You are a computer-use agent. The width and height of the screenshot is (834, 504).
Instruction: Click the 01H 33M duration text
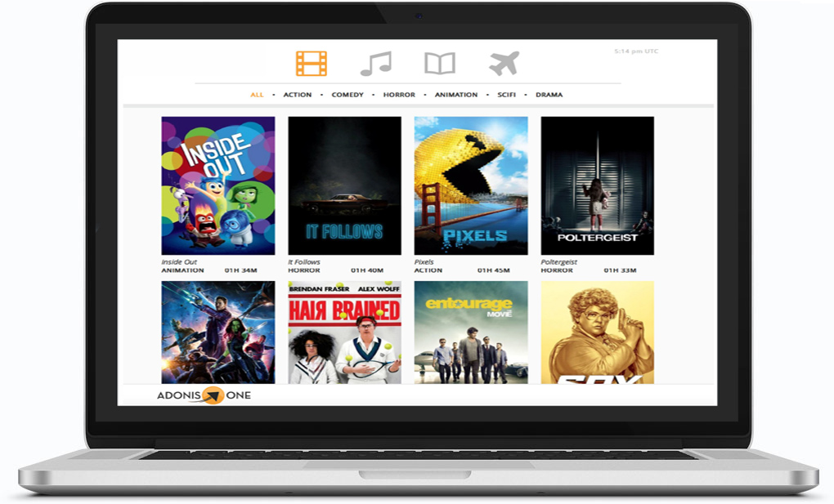[x=620, y=270]
